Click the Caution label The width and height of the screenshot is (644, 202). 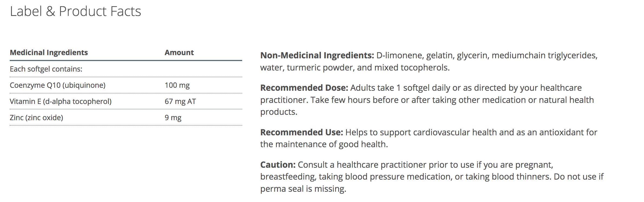click(278, 165)
